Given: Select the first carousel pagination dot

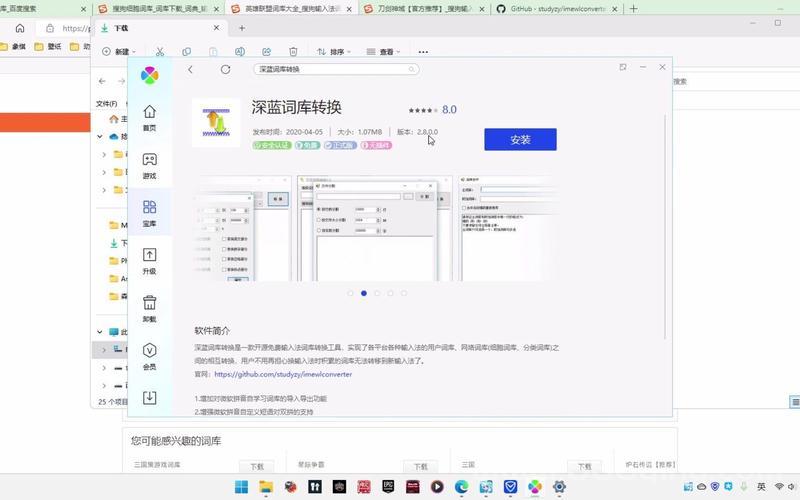Looking at the screenshot, I should (351, 293).
